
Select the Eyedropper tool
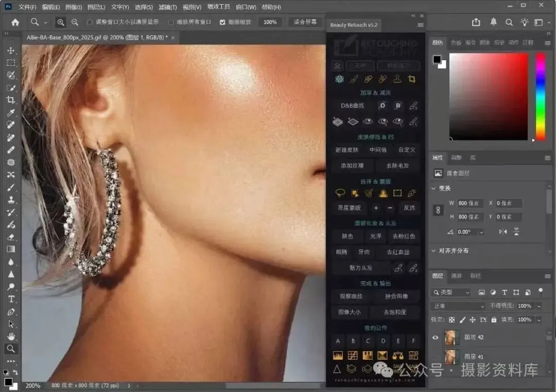(x=11, y=113)
